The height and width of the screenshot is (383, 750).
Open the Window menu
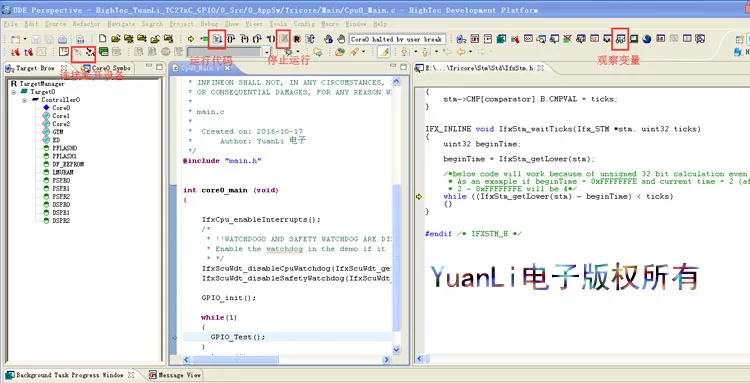(356, 24)
